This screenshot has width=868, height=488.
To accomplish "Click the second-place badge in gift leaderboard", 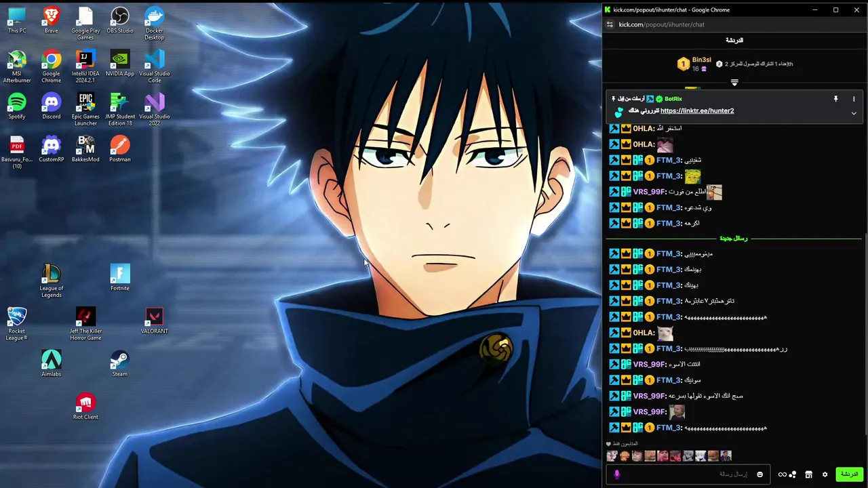I will click(x=719, y=64).
